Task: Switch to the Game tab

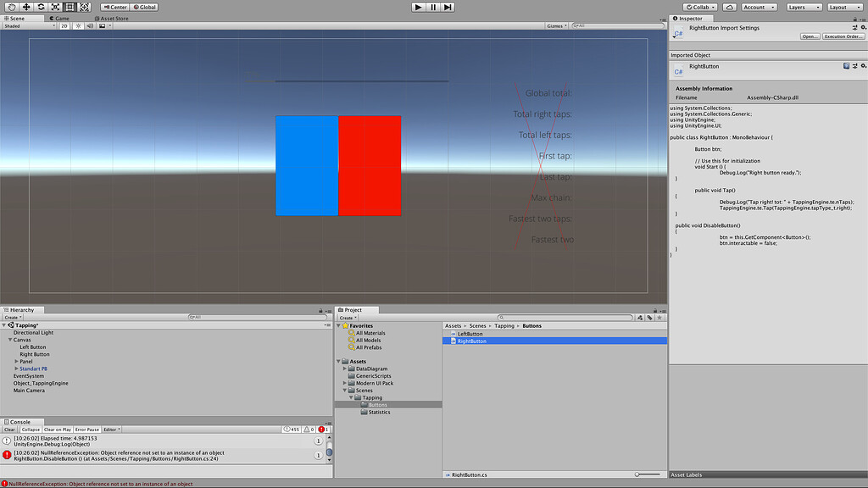Action: coord(59,18)
